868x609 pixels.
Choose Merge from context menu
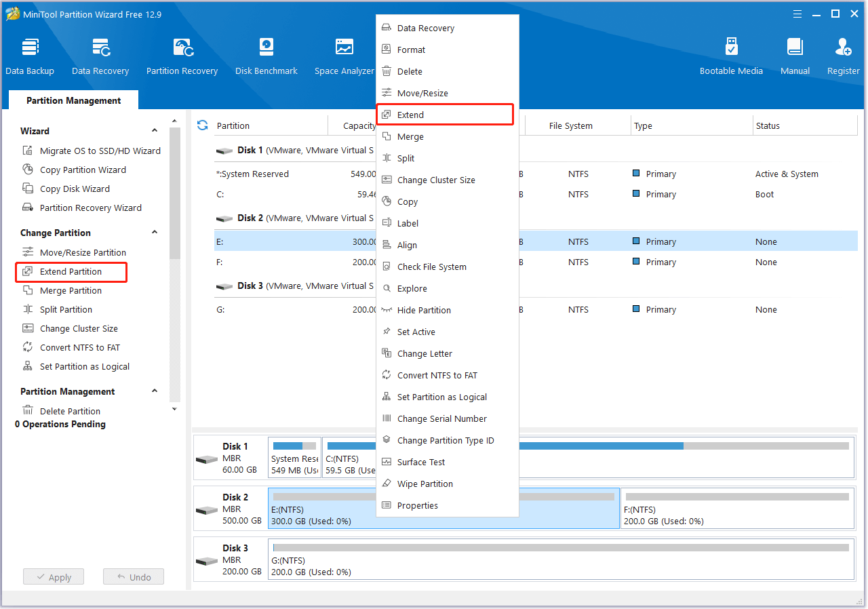pos(448,137)
